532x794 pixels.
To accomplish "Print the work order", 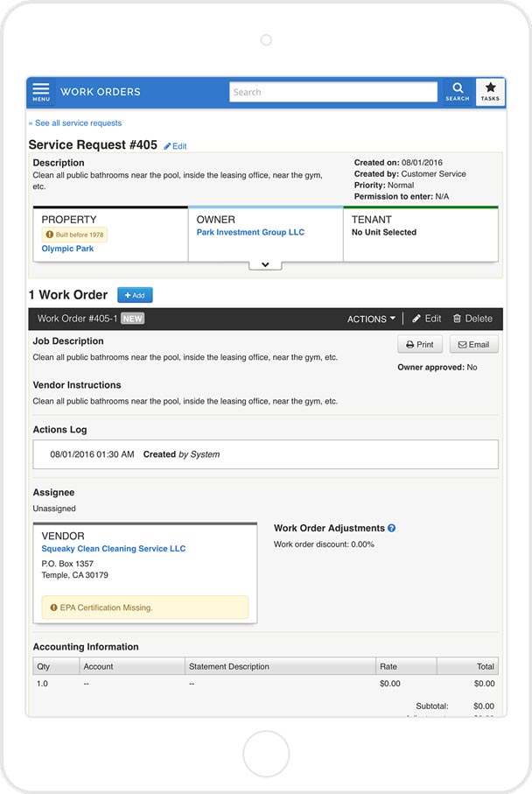I will [420, 344].
